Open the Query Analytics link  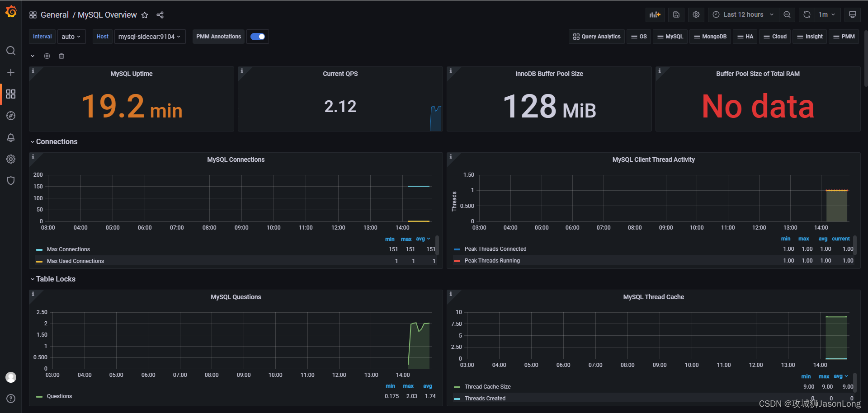pos(597,37)
